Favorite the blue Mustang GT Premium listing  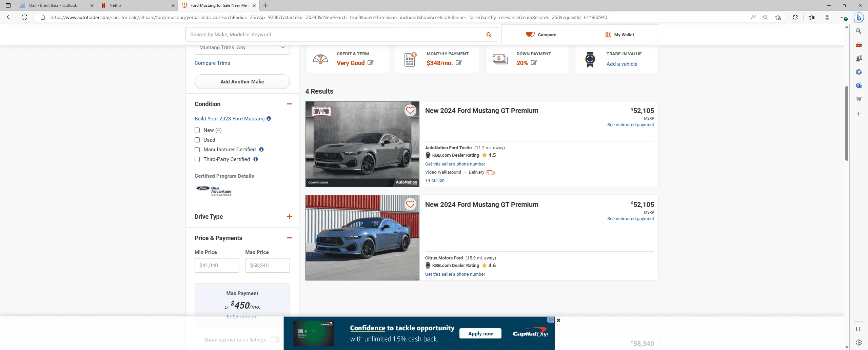tap(410, 204)
